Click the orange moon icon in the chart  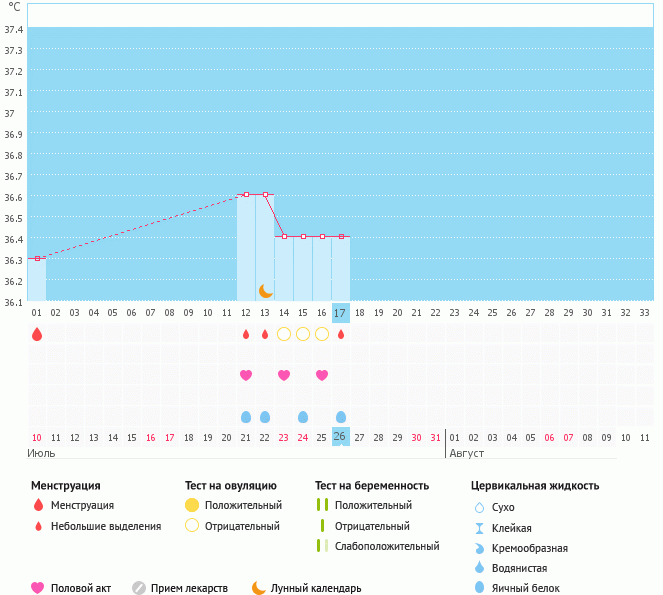click(x=265, y=290)
